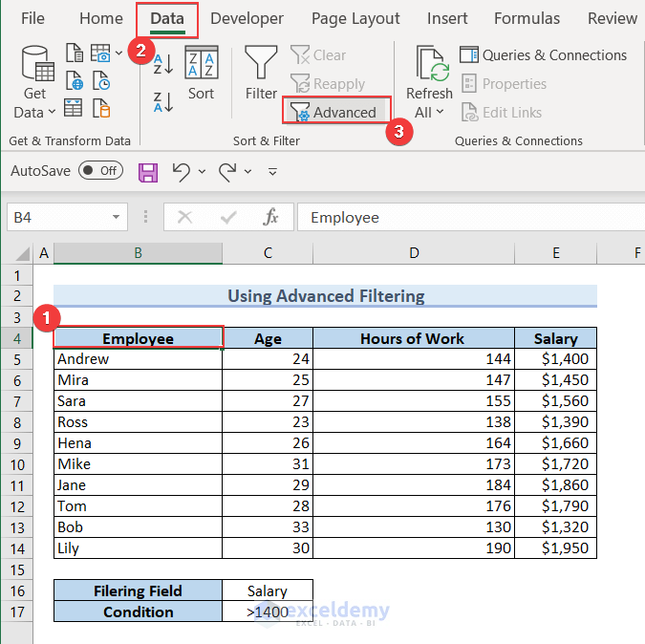645x644 pixels.
Task: Click the Insert Function fx button
Action: pyautogui.click(x=271, y=218)
